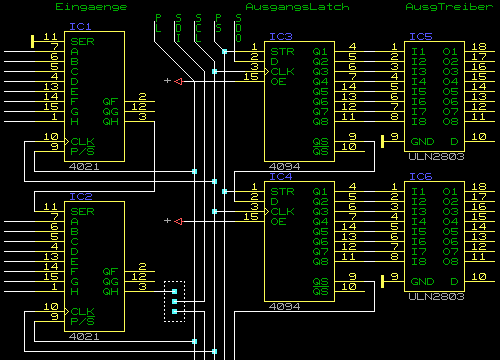Click the clock triangle on IC2 CLK input

point(67,311)
